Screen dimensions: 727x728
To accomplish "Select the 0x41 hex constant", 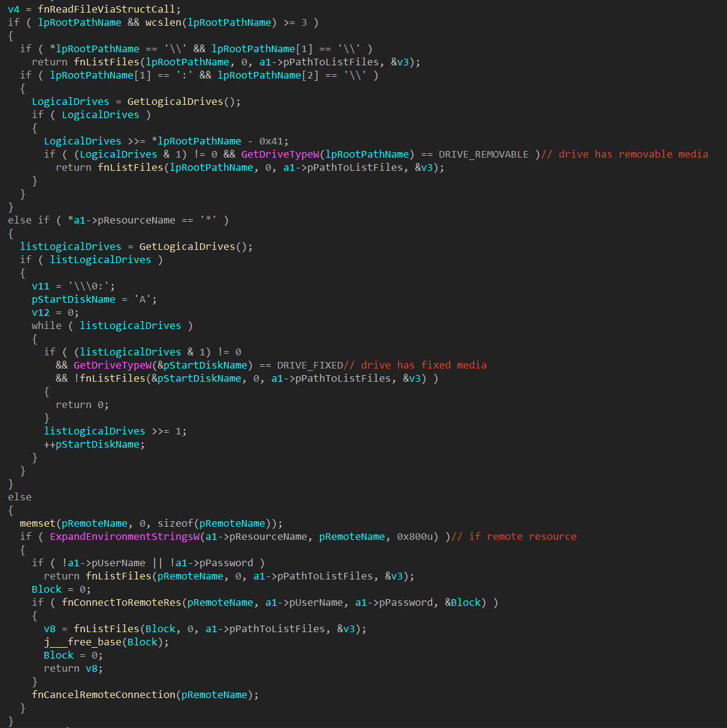I will click(271, 141).
